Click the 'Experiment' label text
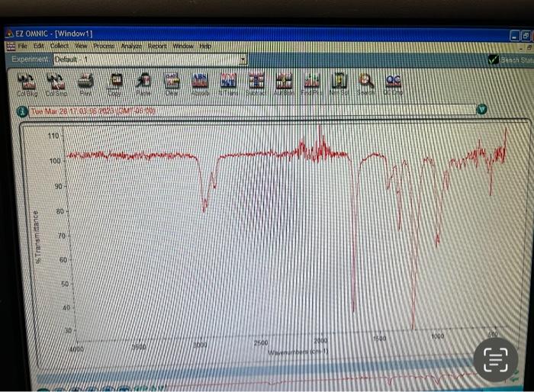Image resolution: width=534 pixels, height=392 pixels. [30, 59]
